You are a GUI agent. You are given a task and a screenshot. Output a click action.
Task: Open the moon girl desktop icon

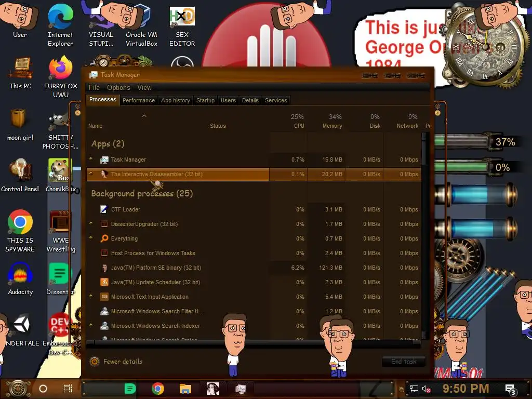20,125
